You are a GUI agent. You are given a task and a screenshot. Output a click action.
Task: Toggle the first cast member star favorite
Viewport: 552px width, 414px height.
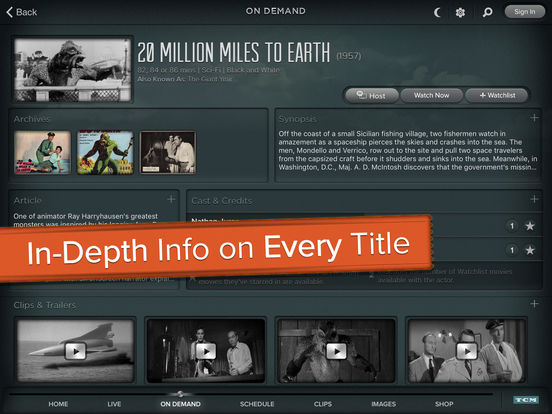(x=530, y=226)
